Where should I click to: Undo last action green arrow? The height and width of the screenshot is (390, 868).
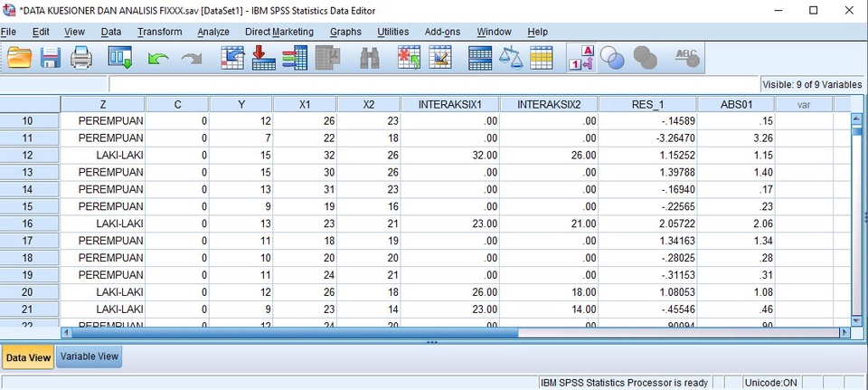tap(158, 58)
